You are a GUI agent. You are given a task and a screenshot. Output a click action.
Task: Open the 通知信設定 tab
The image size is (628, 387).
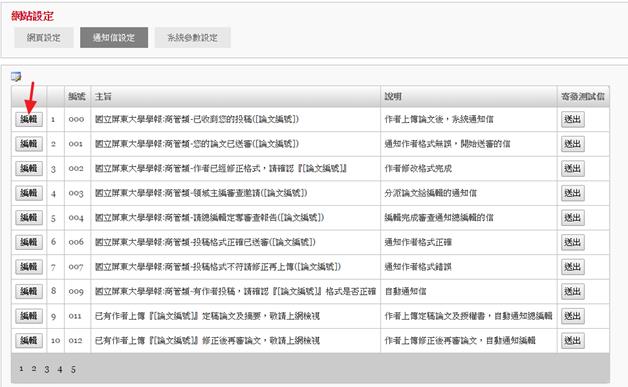tap(114, 38)
